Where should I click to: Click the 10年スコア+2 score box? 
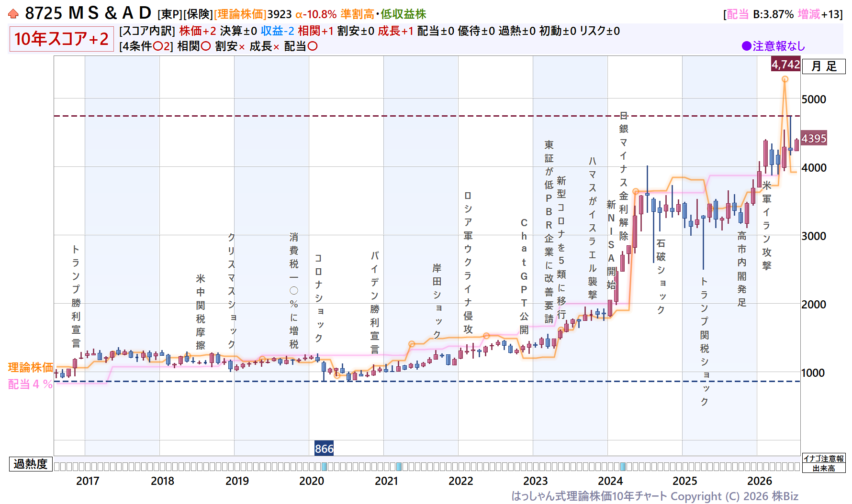[x=61, y=39]
